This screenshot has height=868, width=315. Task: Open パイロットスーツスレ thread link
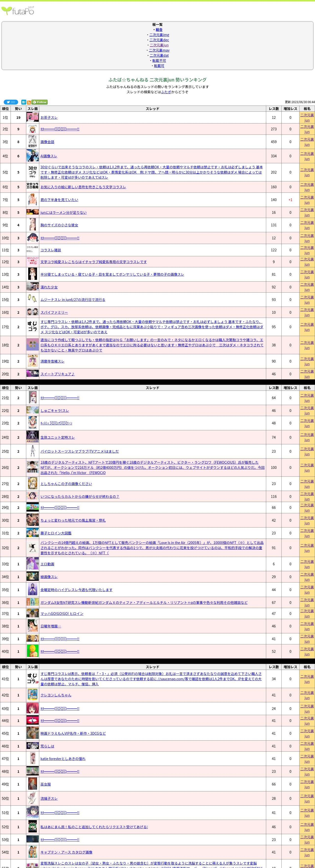79,451
